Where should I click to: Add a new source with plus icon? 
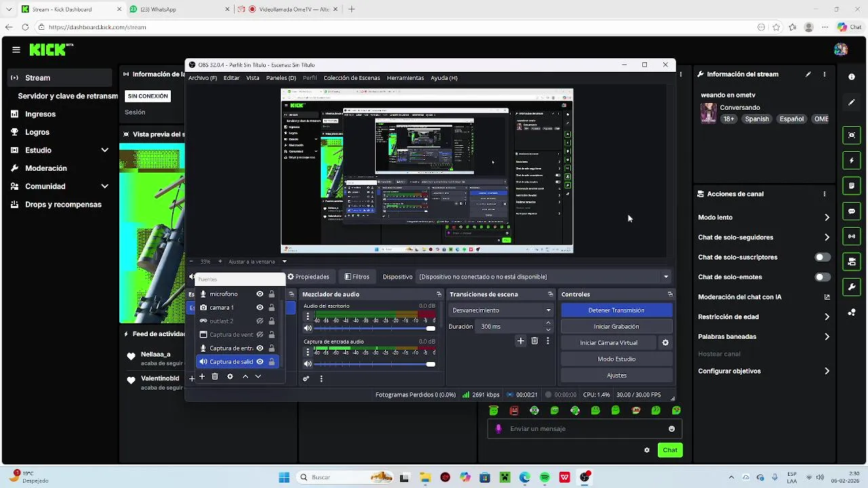tap(201, 377)
